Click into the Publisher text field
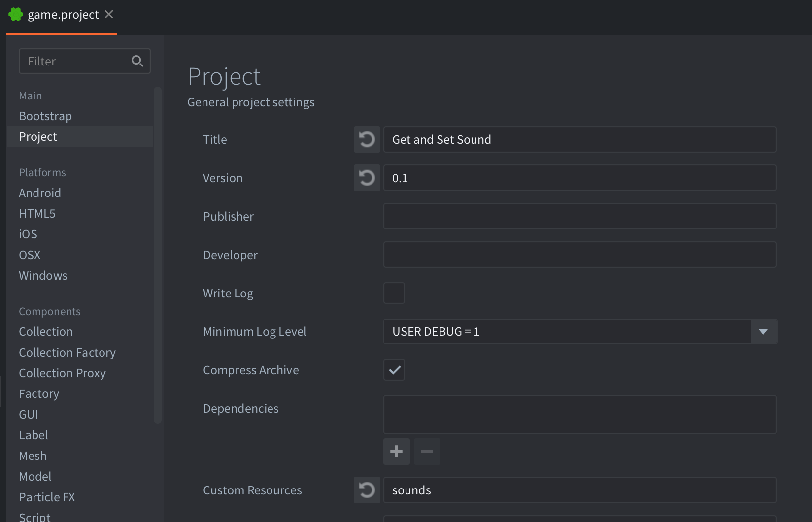The height and width of the screenshot is (522, 812). (x=579, y=216)
